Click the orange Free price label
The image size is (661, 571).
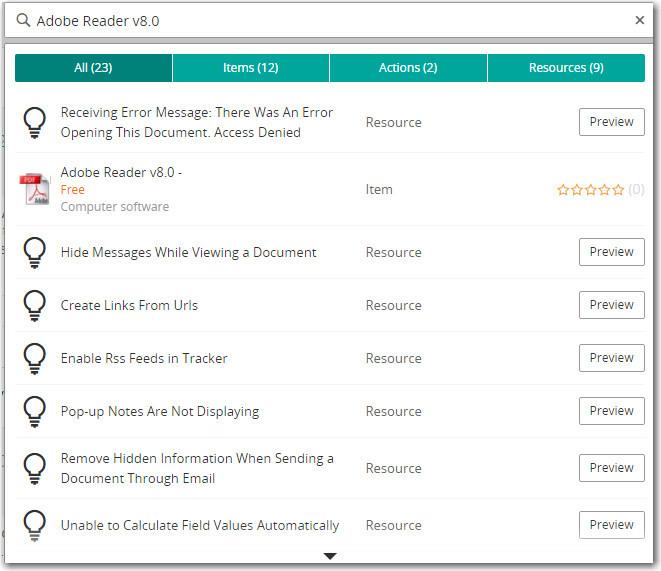tap(73, 190)
